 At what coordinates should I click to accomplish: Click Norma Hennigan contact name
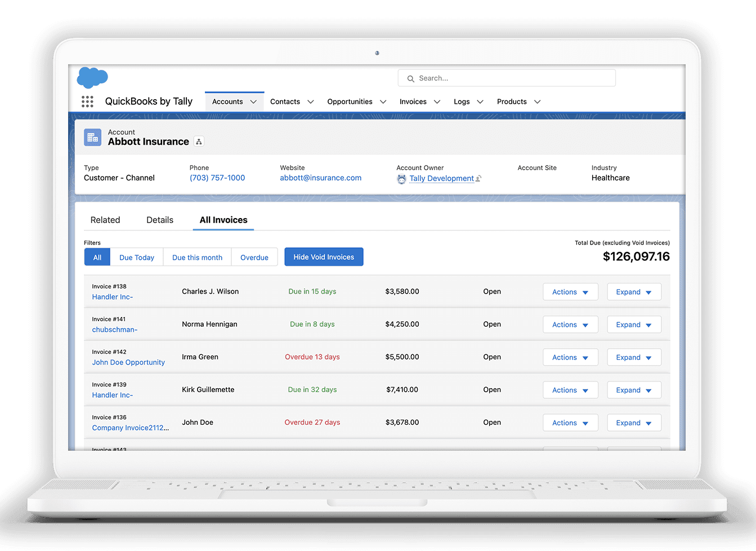click(209, 325)
